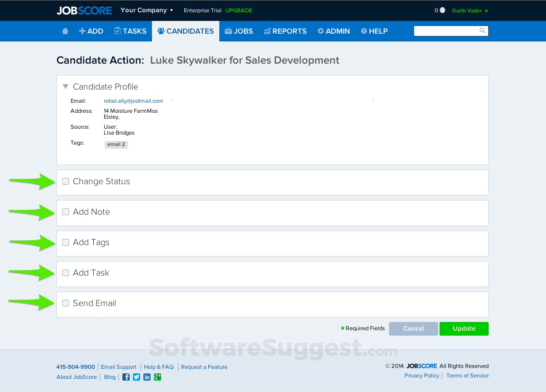Click the ADMIN gear icon
The height and width of the screenshot is (392, 546).
click(x=320, y=31)
